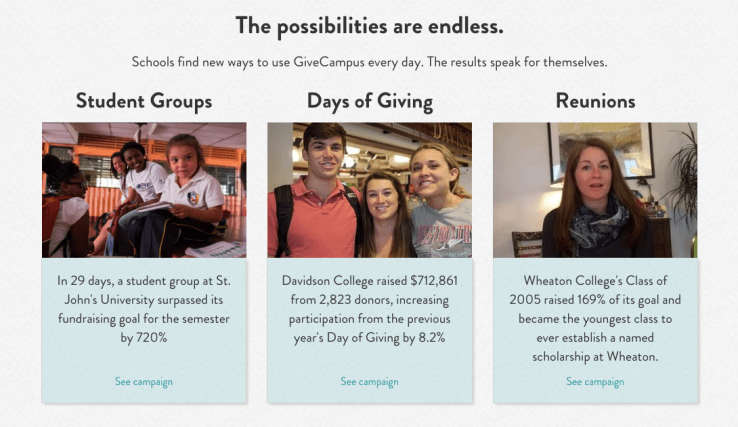This screenshot has height=427, width=738.
Task: Click the 'Schools find new ways' subtitle text
Action: (369, 62)
